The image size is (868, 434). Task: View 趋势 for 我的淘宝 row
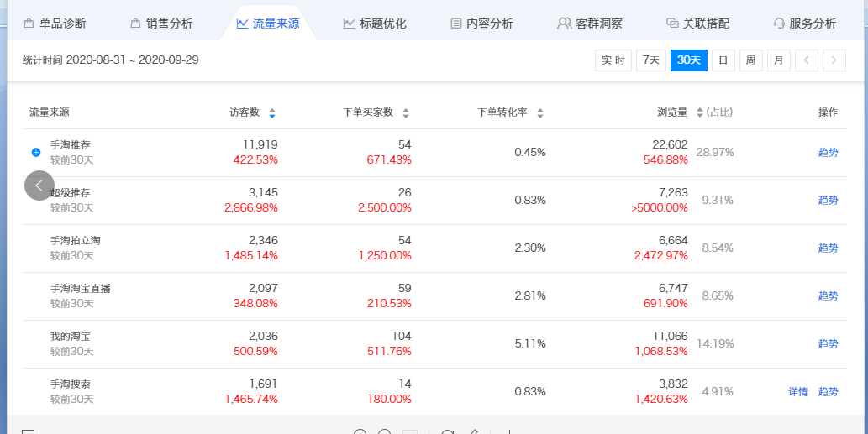coord(828,343)
